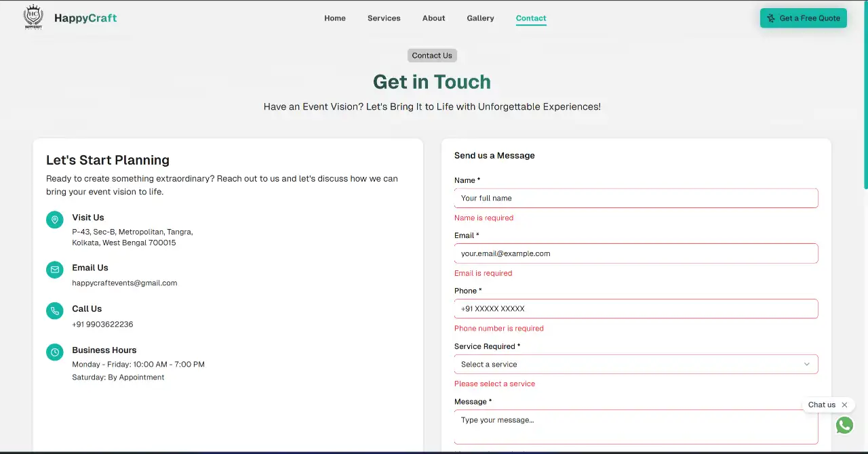Expand the service list chevron

(x=807, y=364)
